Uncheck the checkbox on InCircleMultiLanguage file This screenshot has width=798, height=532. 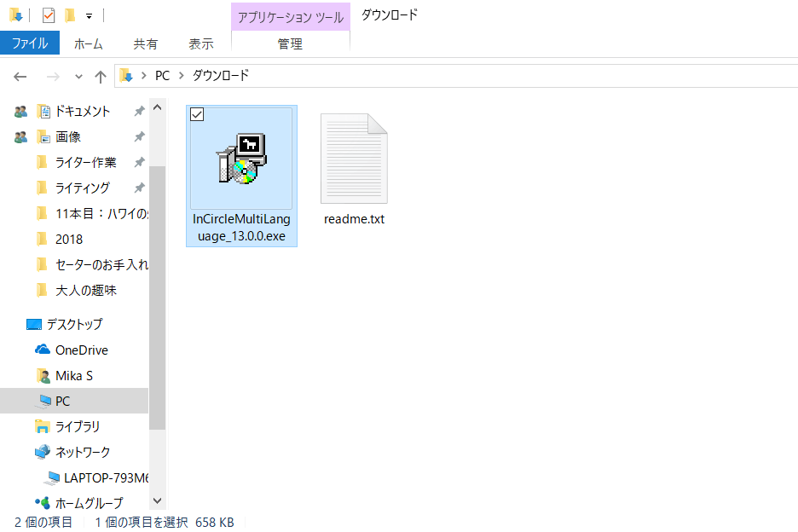197,115
